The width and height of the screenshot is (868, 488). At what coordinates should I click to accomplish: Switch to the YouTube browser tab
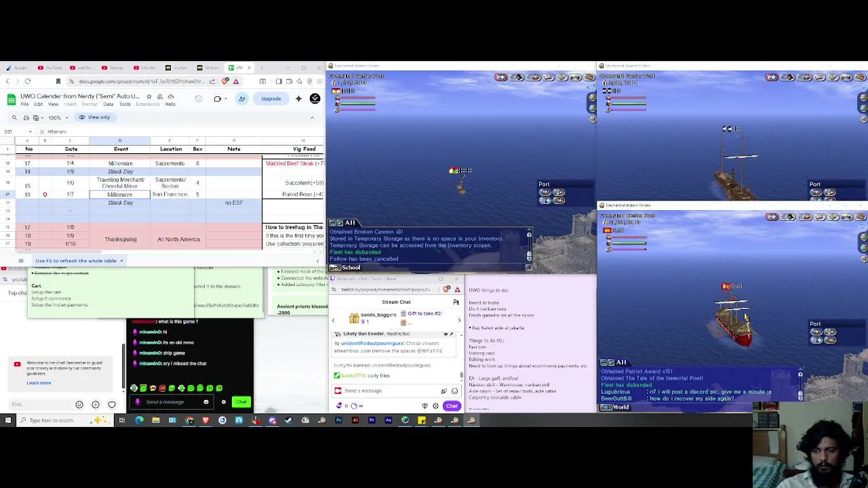[50, 68]
